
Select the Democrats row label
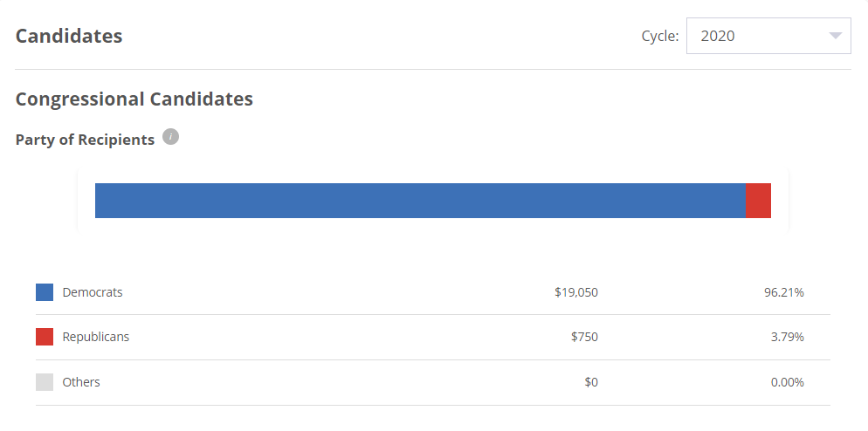coord(93,292)
